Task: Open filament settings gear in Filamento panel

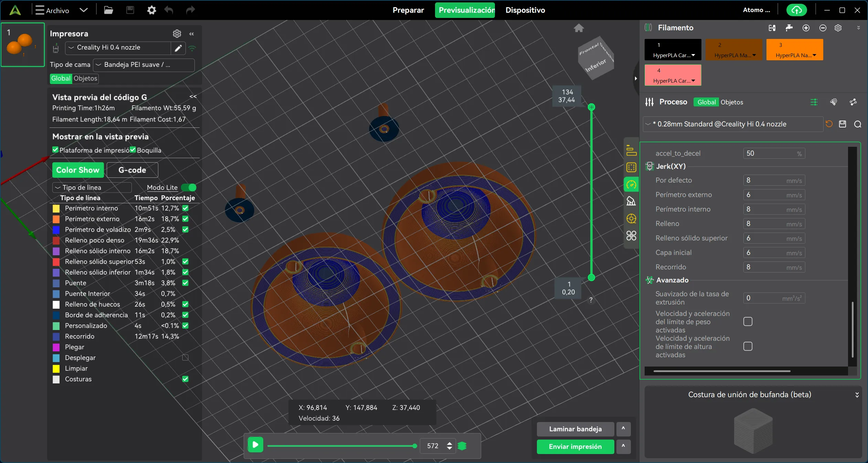Action: pyautogui.click(x=838, y=28)
